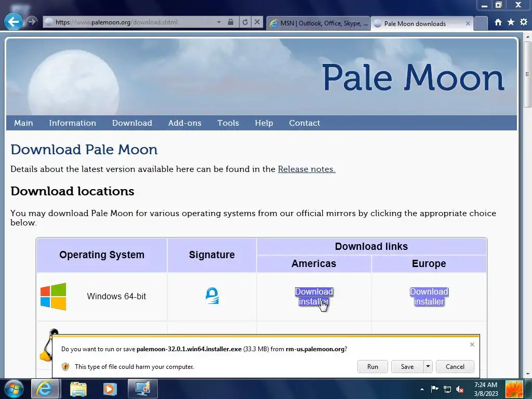
Task: Open Windows Explorer folder taskbar icon
Action: (78, 389)
